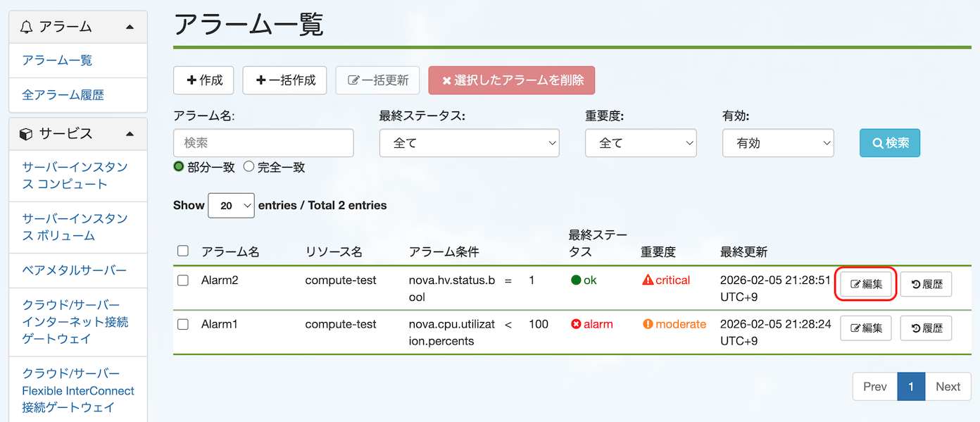Screen dimensions: 980x422
Task: Click the magnifier icon inside the 検索 button
Action: [x=879, y=142]
